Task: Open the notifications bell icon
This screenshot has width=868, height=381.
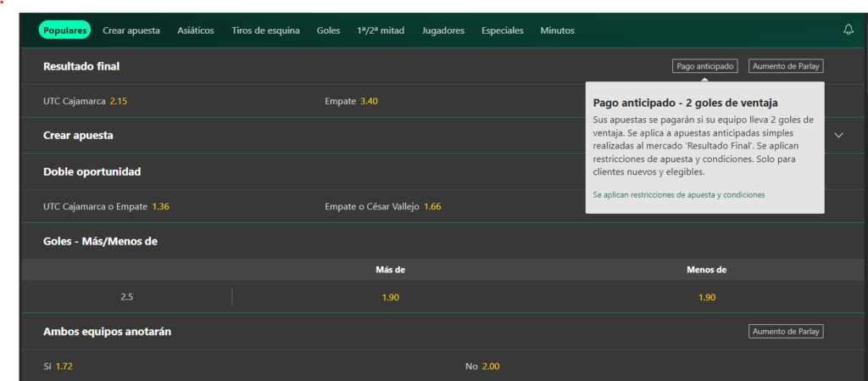Action: (848, 30)
